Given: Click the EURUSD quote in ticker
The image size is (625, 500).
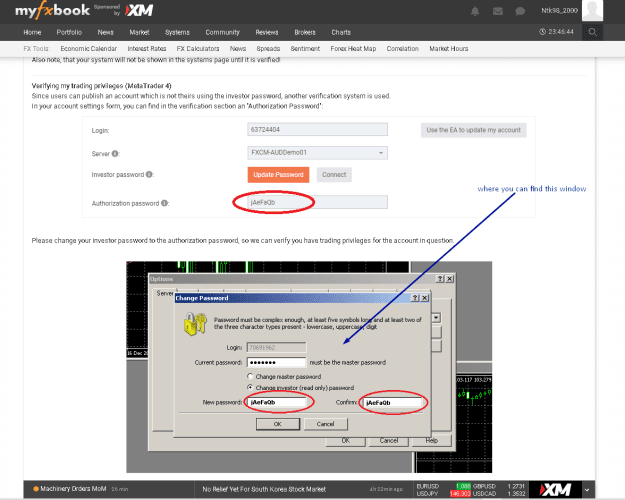Looking at the screenshot, I should (444, 486).
